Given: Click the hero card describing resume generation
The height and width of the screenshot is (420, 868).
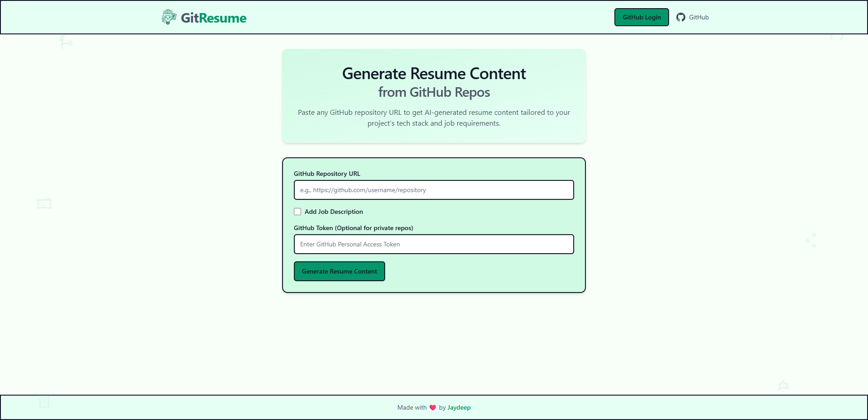Looking at the screenshot, I should 434,95.
